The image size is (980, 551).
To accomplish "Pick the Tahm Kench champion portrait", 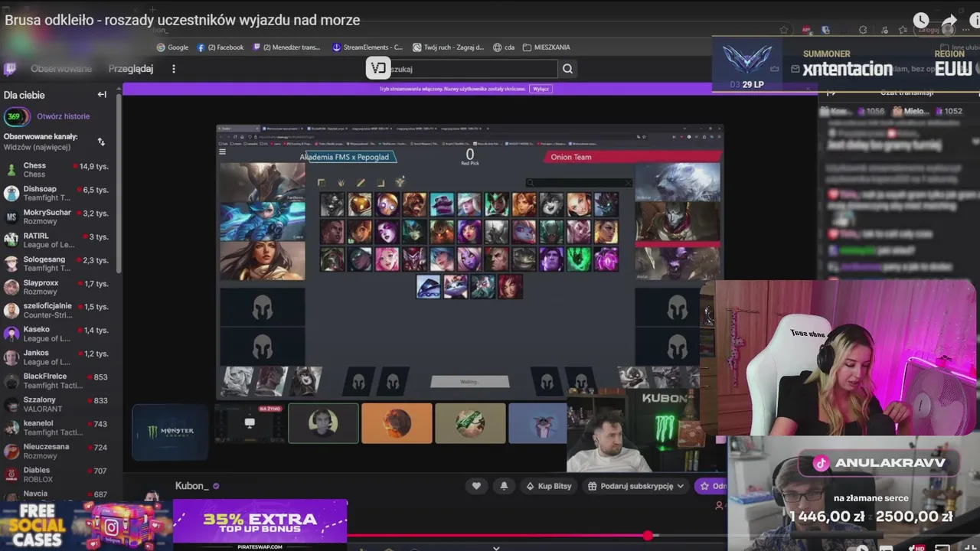I will pyautogui.click(x=524, y=259).
